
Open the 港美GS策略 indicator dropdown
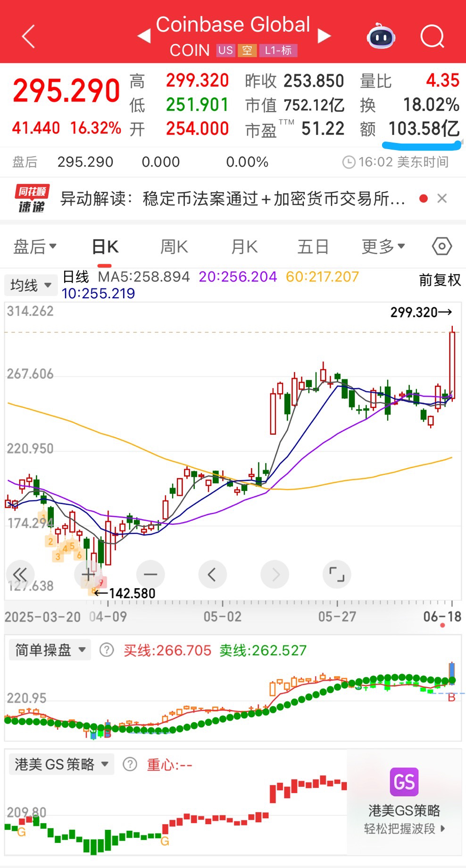(61, 764)
